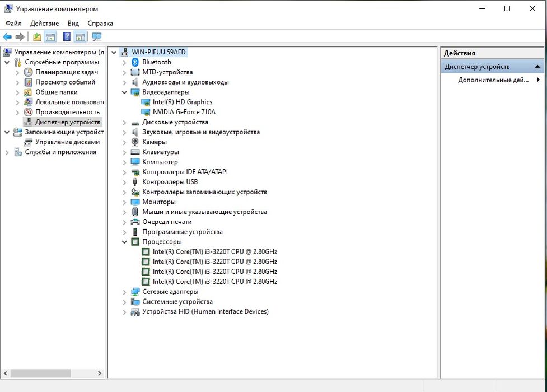
Task: Click the Forward arrow toolbar icon
Action: pos(20,36)
